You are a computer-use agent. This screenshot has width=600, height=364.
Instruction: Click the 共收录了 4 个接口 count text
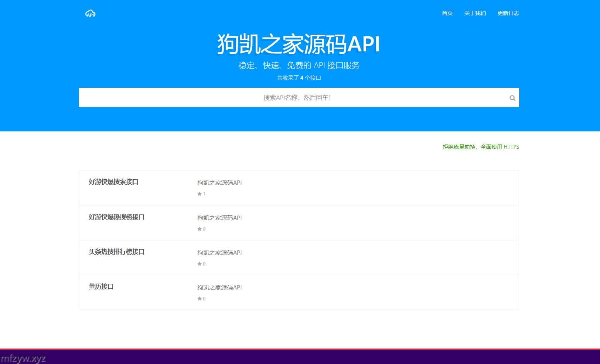tap(299, 78)
